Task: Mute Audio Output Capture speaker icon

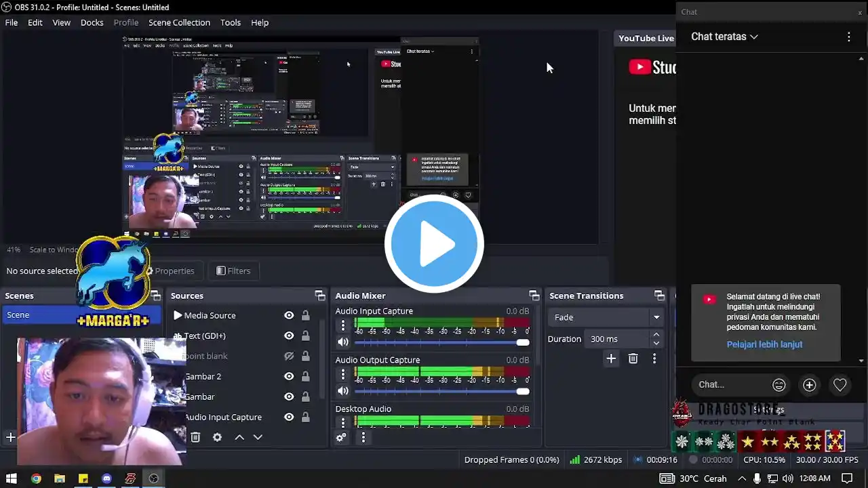Action: pos(343,391)
